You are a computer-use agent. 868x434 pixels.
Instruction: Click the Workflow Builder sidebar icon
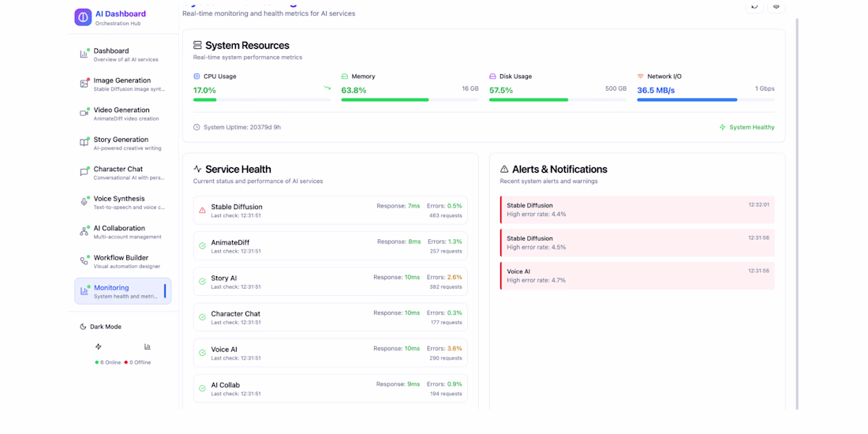(x=84, y=261)
